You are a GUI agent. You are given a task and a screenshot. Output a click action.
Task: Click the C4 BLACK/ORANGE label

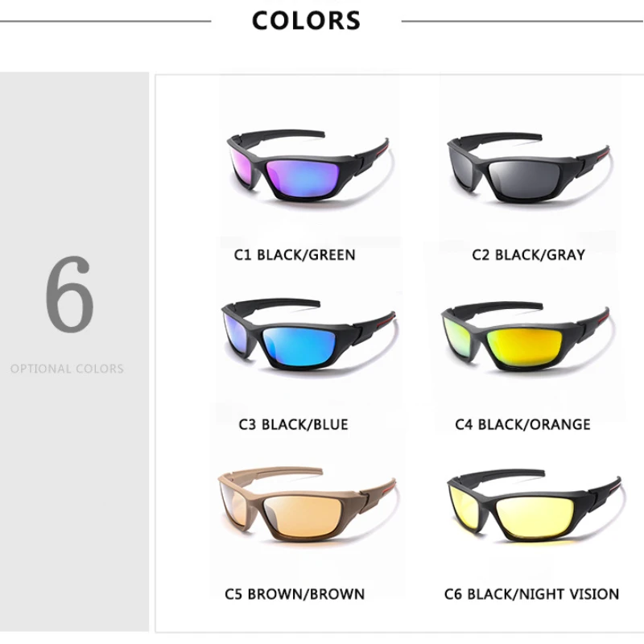(522, 424)
